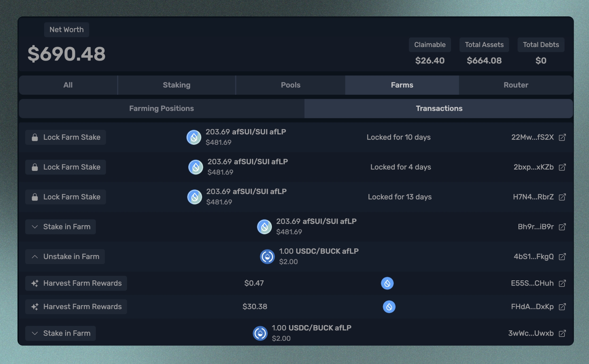This screenshot has width=589, height=364.
Task: Open external link for transaction 22Mw...fS2X
Action: pyautogui.click(x=562, y=137)
